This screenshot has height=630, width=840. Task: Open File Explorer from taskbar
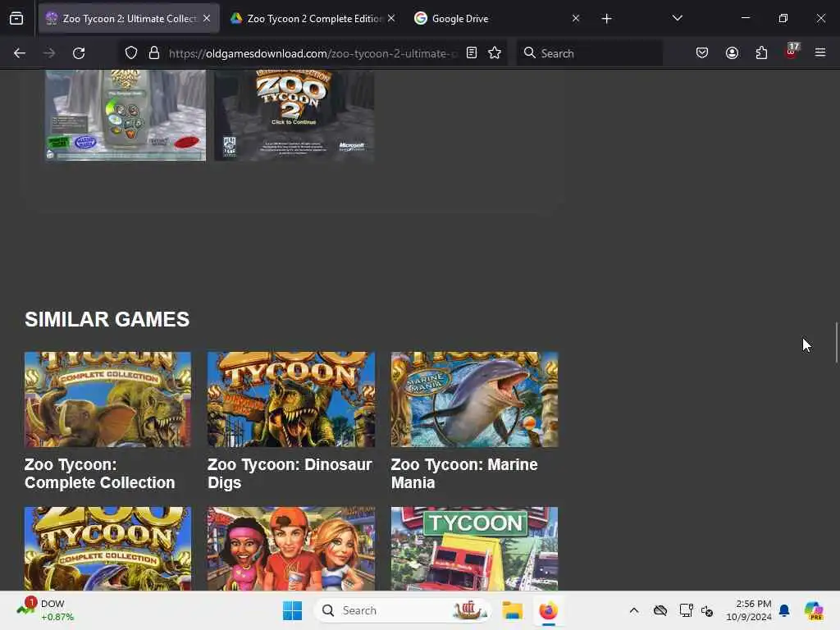pos(512,610)
